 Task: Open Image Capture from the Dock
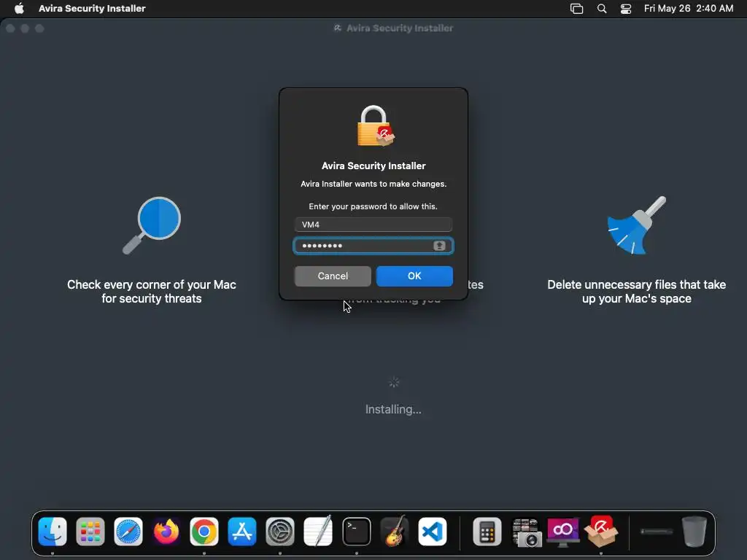527,532
